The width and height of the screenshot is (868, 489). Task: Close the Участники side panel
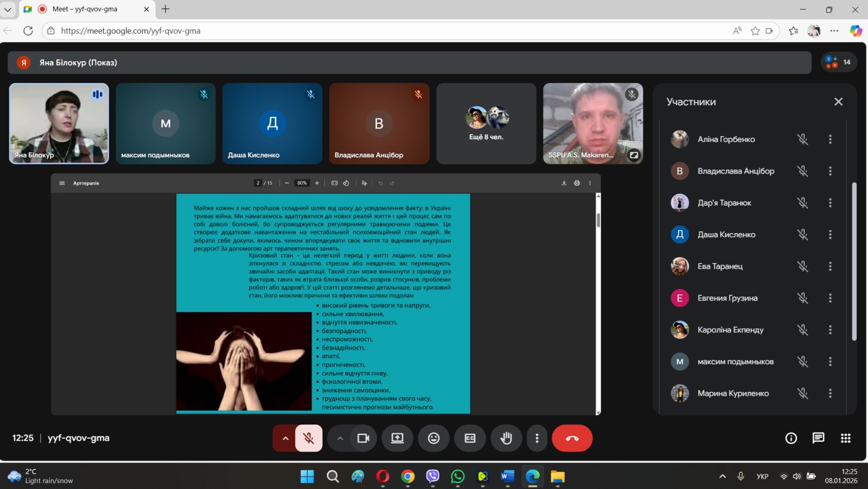pyautogui.click(x=838, y=102)
